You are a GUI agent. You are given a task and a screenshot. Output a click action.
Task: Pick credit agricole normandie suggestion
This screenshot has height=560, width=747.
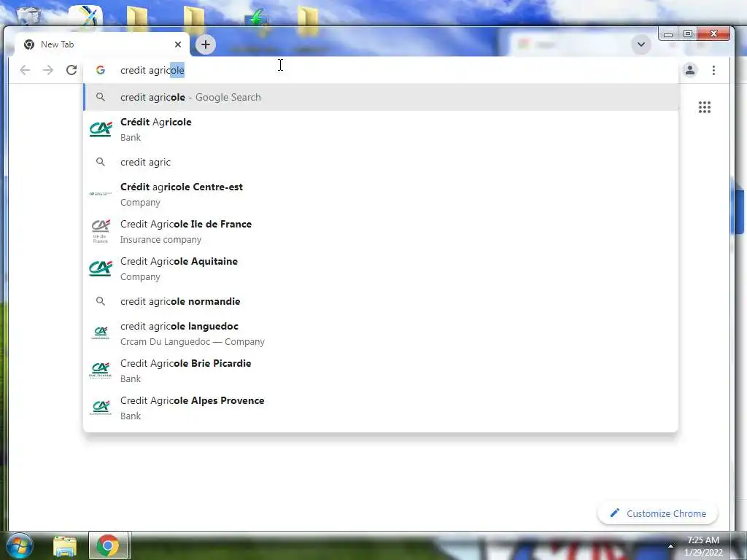(381, 301)
